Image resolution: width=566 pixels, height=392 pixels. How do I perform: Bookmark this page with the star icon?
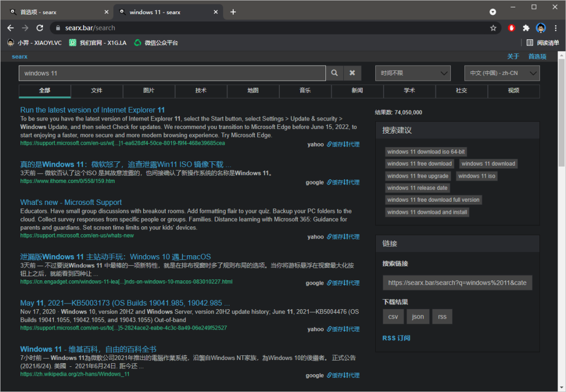pos(493,28)
